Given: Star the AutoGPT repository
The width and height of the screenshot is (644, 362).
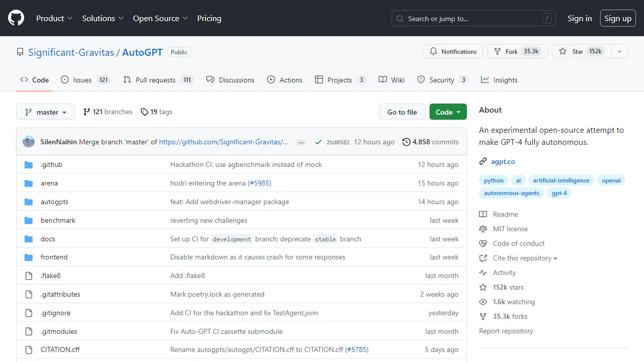Looking at the screenshot, I should click(x=582, y=51).
